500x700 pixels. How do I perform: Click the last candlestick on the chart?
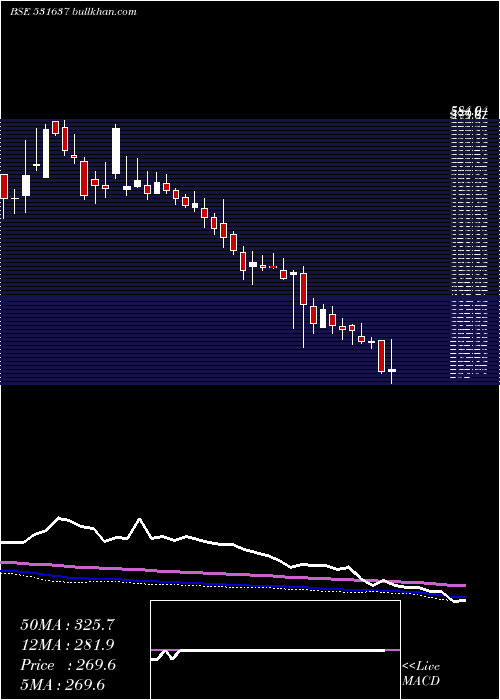click(x=392, y=362)
